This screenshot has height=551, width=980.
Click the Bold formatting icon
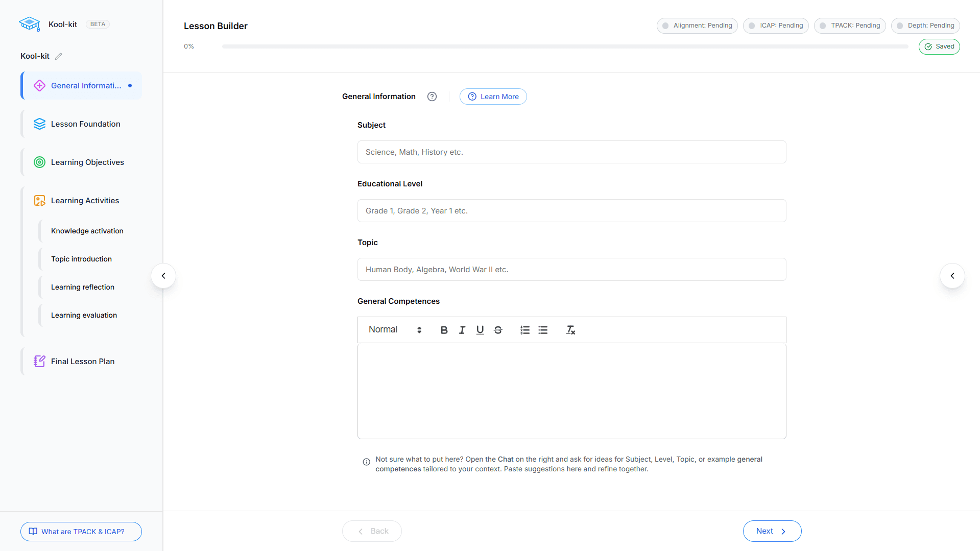444,330
